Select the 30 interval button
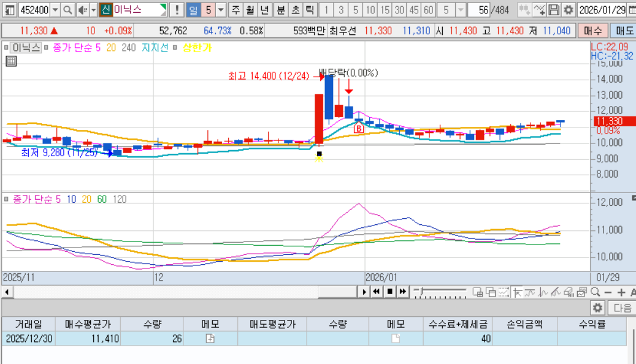Image resolution: width=636 pixels, height=364 pixels. (399, 10)
